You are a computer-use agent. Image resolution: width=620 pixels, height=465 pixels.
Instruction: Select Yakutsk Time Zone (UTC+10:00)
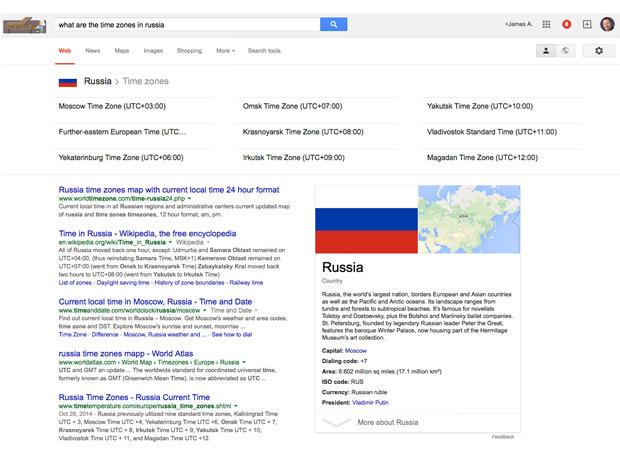(480, 106)
